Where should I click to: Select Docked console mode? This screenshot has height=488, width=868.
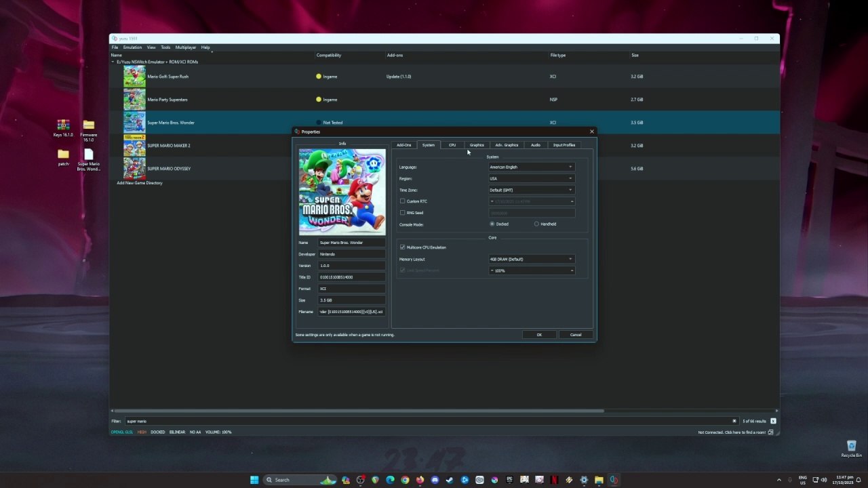click(x=492, y=224)
